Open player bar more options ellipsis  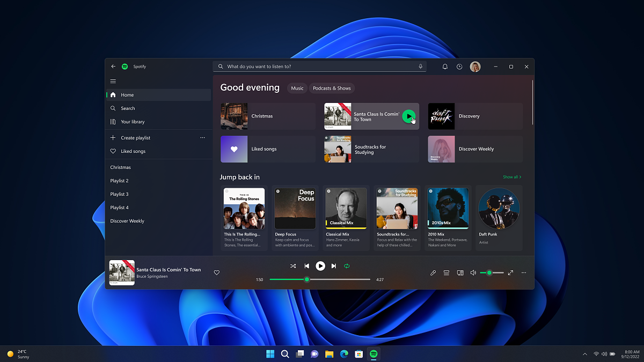pyautogui.click(x=524, y=272)
